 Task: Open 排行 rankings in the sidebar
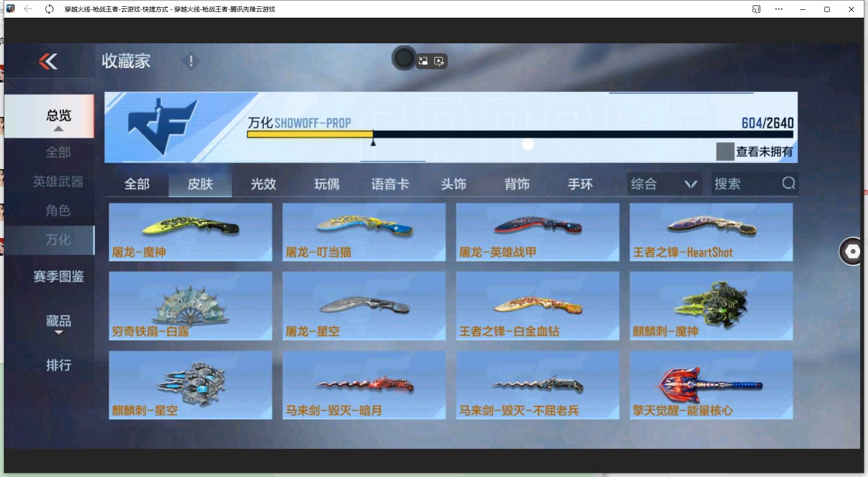click(x=58, y=365)
